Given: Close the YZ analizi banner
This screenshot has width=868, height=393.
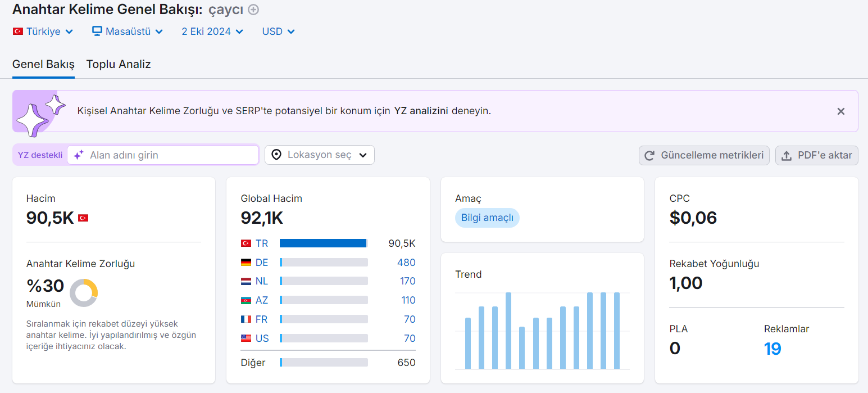Looking at the screenshot, I should [841, 111].
